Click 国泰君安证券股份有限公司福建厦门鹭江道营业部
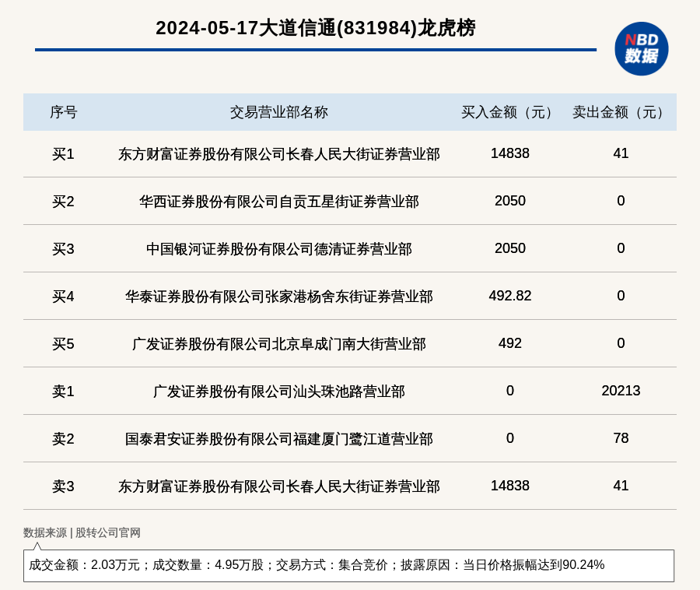The width and height of the screenshot is (700, 590). pyautogui.click(x=279, y=438)
